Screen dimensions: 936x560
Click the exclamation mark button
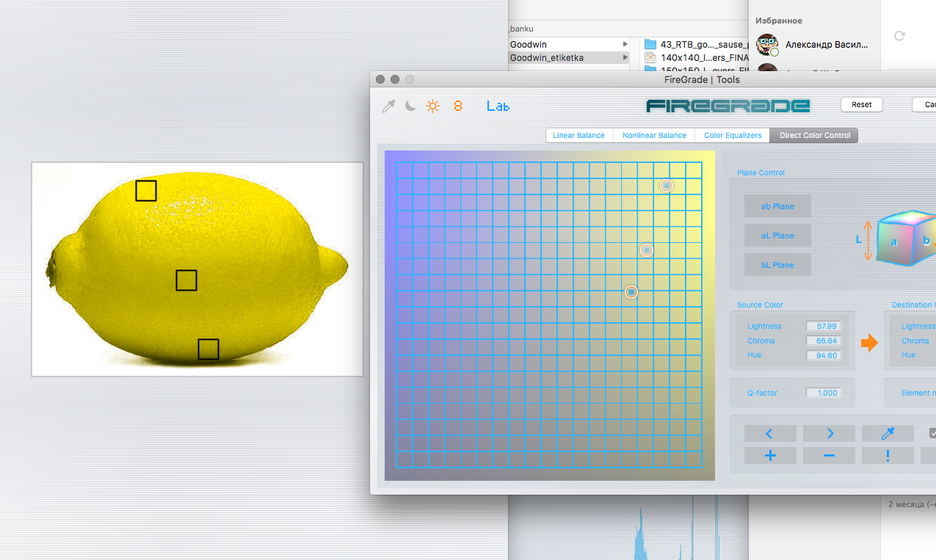(x=888, y=456)
